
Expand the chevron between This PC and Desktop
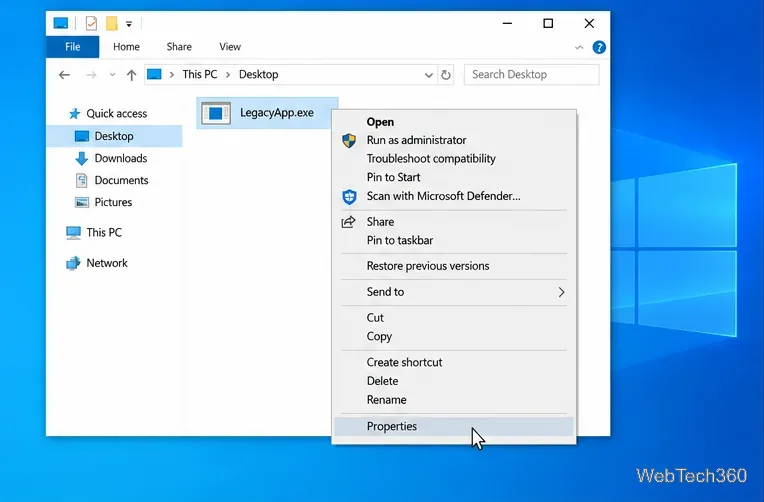(228, 75)
